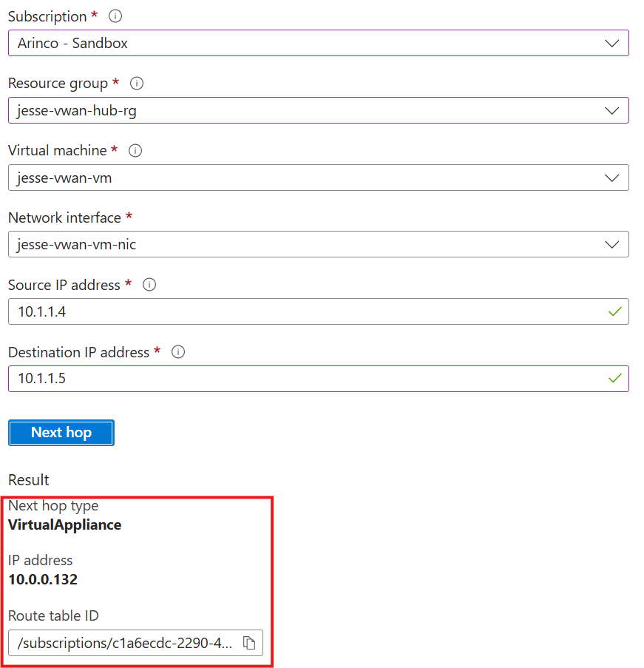
Task: Click the green checkmark in Destination IP field
Action: coord(614,379)
